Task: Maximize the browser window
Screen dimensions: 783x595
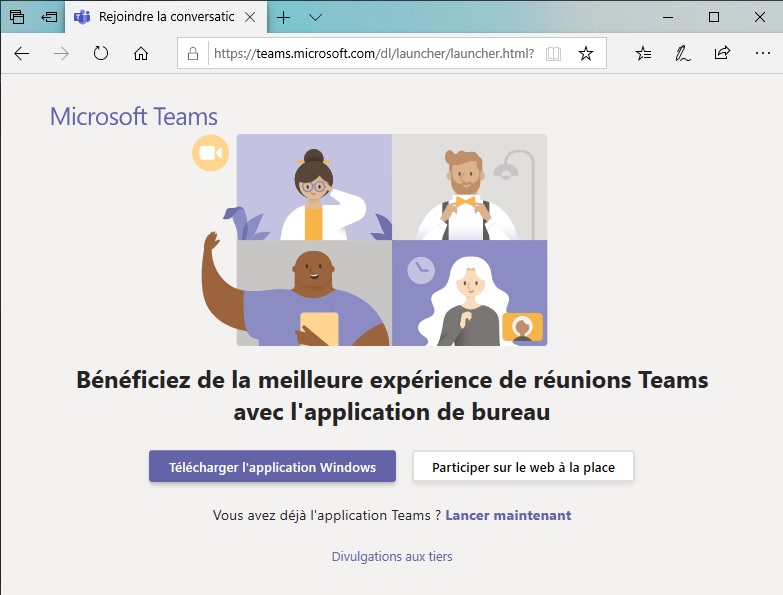Action: (x=714, y=17)
